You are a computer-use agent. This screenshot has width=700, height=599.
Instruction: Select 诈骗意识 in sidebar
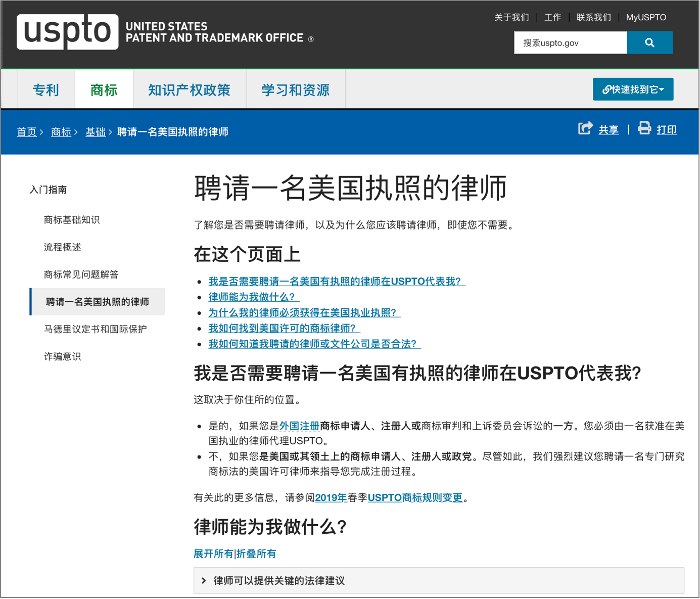click(x=62, y=356)
